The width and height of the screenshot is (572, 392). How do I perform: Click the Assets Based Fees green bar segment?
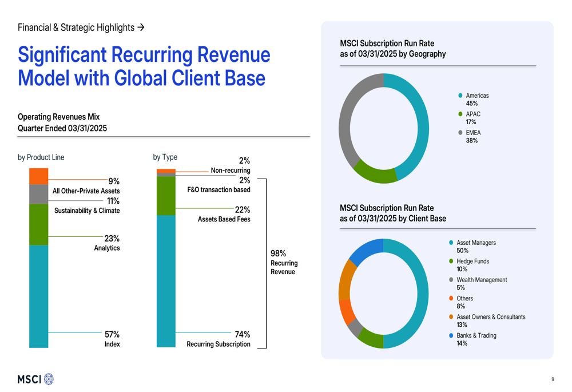tap(166, 196)
